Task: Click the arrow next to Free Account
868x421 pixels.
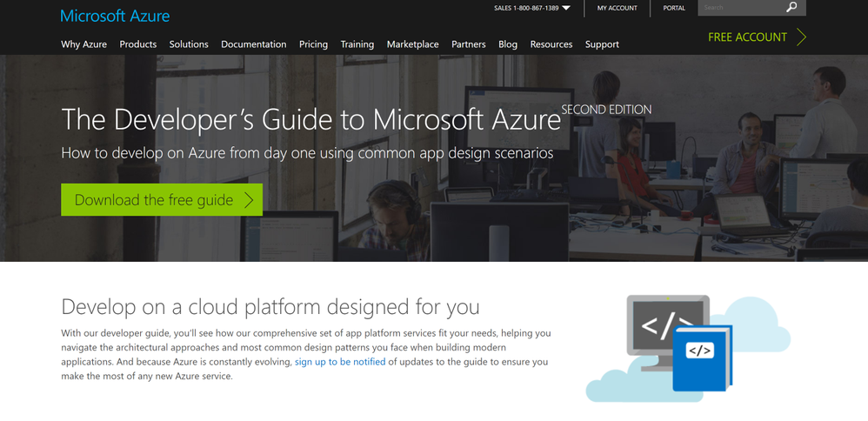Action: click(801, 37)
